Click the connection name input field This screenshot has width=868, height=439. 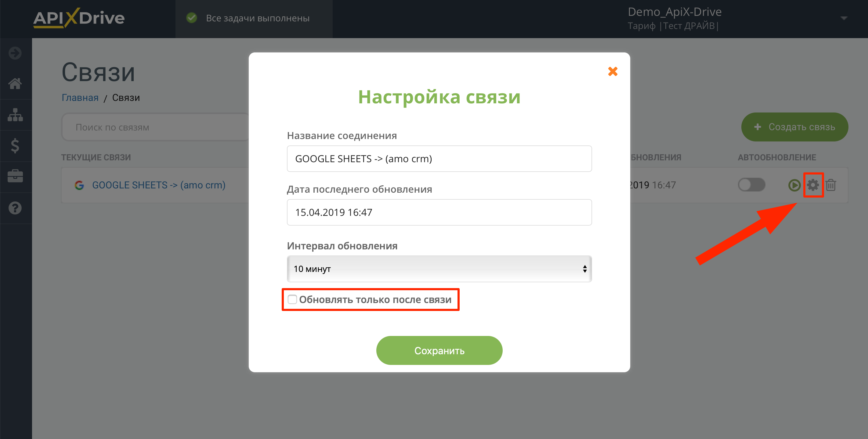(x=439, y=159)
